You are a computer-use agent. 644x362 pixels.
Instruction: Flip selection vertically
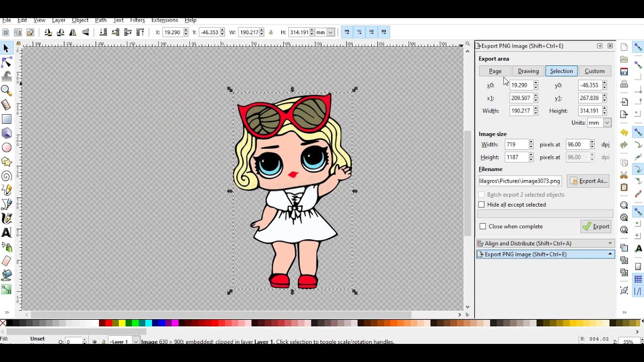(86, 32)
